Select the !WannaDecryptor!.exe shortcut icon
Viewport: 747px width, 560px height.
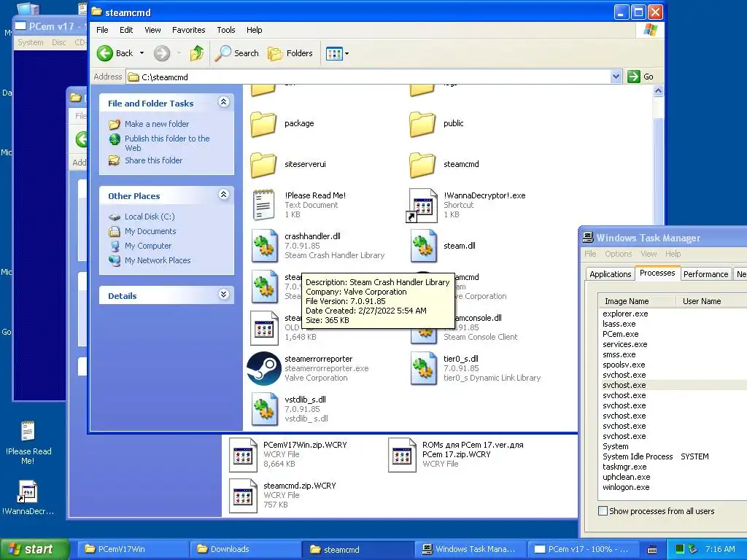tap(422, 205)
